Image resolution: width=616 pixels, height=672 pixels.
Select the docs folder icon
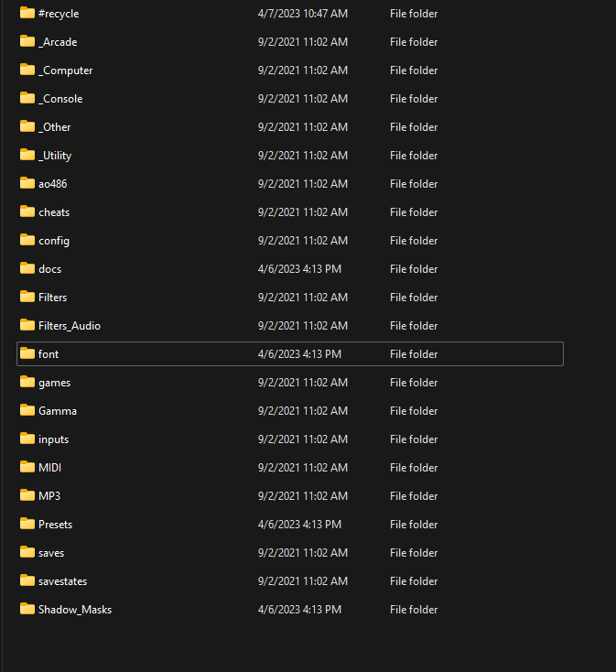tap(27, 268)
